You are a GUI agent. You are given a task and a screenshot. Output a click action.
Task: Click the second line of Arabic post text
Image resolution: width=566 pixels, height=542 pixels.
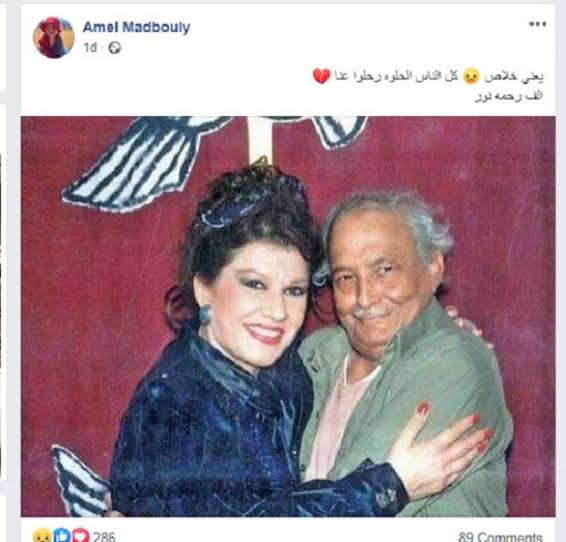[509, 96]
